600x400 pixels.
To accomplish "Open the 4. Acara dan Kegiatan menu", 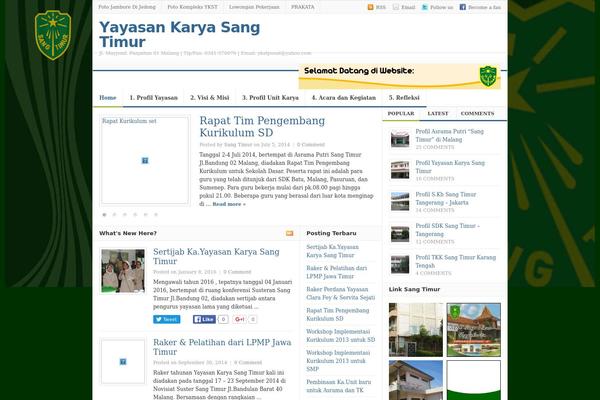I will (344, 98).
